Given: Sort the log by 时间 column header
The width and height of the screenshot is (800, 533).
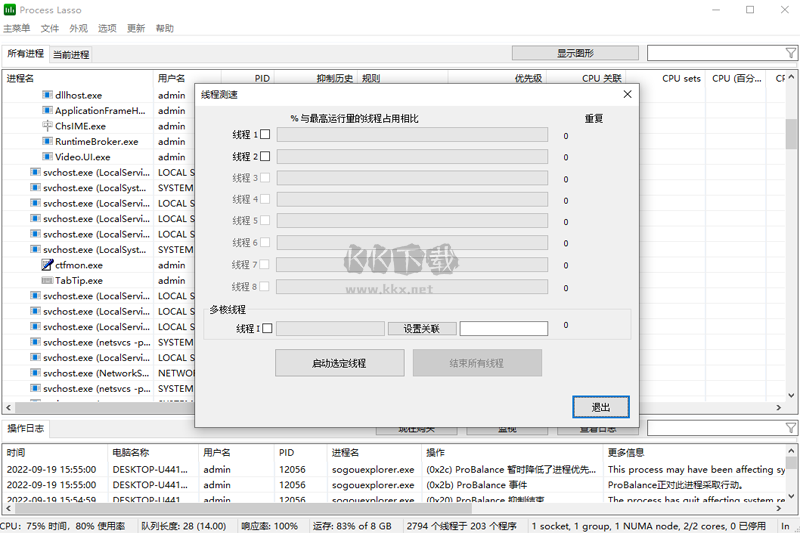Looking at the screenshot, I should click(x=55, y=452).
